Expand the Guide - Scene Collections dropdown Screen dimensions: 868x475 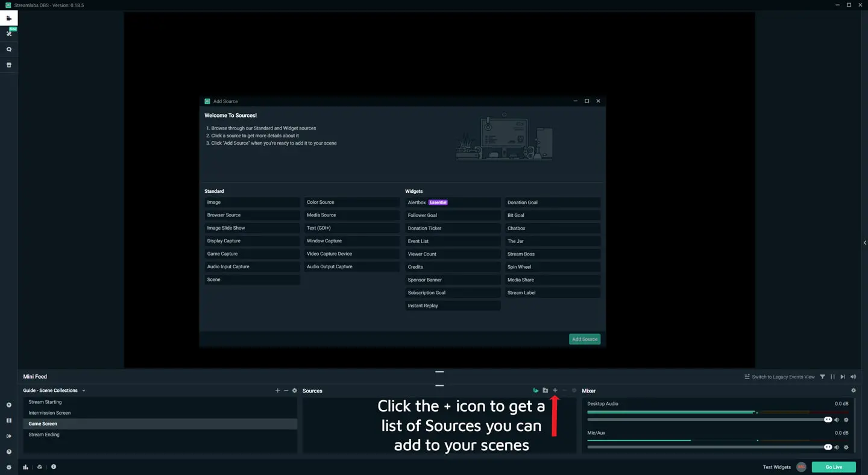[x=54, y=391]
